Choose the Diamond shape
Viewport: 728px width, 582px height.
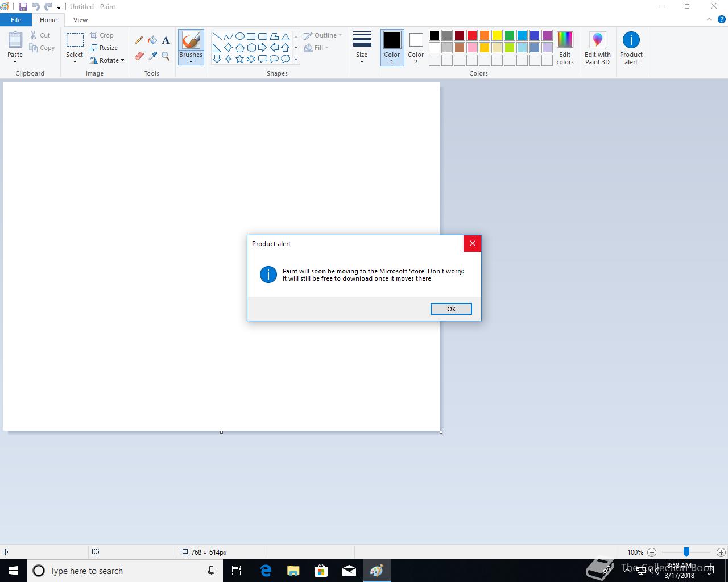click(x=228, y=48)
